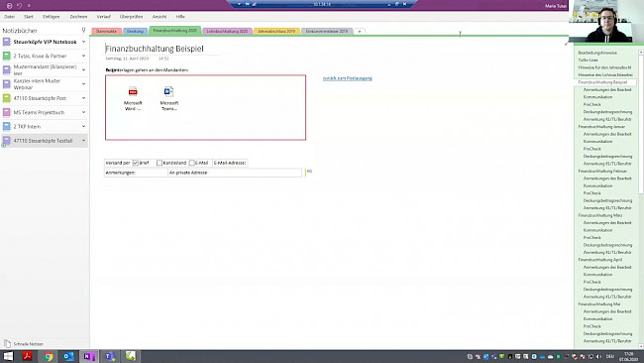Image resolution: width=644 pixels, height=363 pixels.
Task: Click the 47110 Steuerköpfe Post notebook icon
Action: [7, 98]
